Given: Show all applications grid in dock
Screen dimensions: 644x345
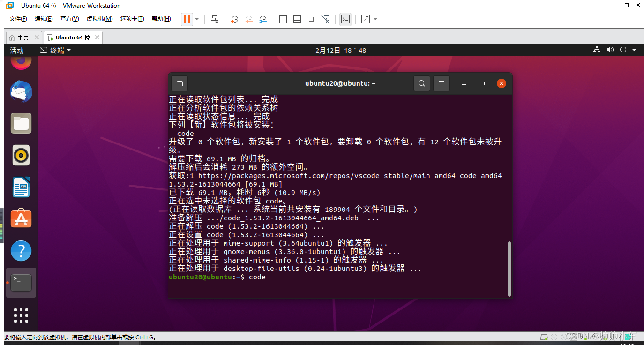Looking at the screenshot, I should pyautogui.click(x=21, y=315).
